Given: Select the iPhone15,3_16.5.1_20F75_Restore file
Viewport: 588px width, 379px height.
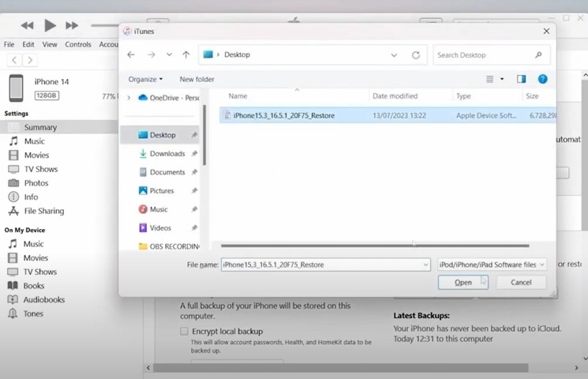Looking at the screenshot, I should (388, 115).
